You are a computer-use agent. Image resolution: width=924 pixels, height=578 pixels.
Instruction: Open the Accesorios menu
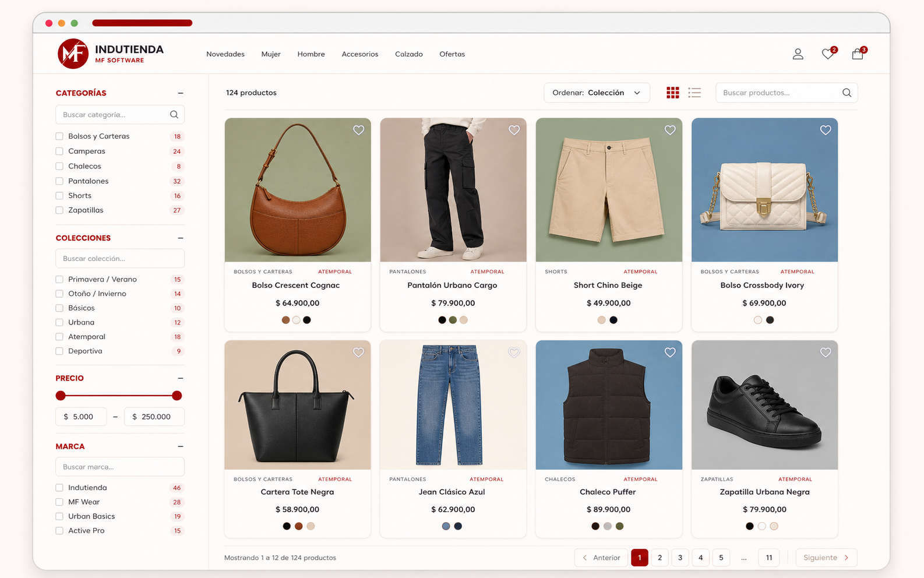(360, 54)
